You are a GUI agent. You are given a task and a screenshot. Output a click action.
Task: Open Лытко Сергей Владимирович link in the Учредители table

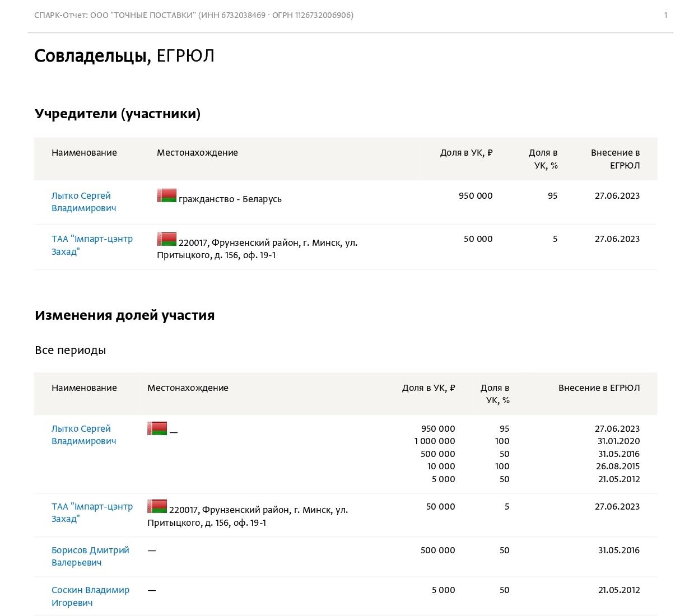pyautogui.click(x=83, y=202)
